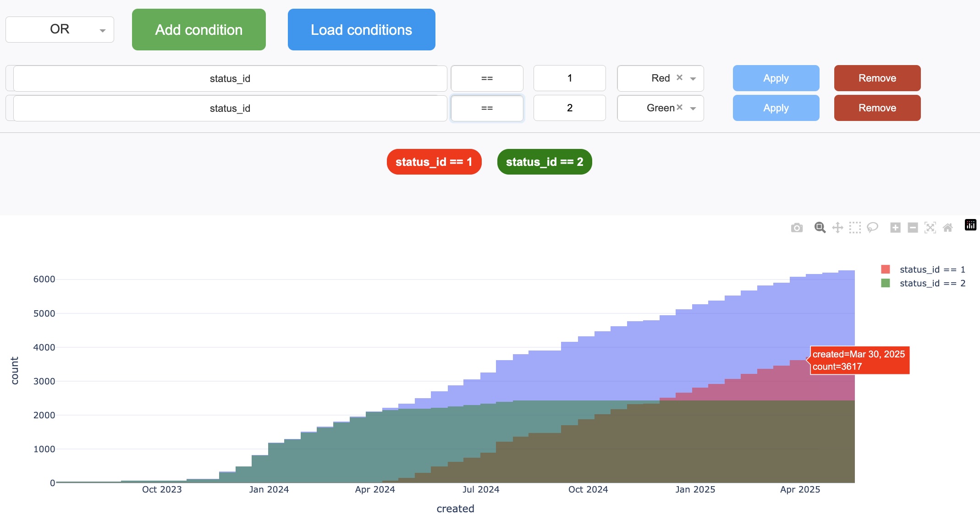The image size is (980, 526).
Task: Select the Zoom magnifier tool
Action: tap(820, 228)
